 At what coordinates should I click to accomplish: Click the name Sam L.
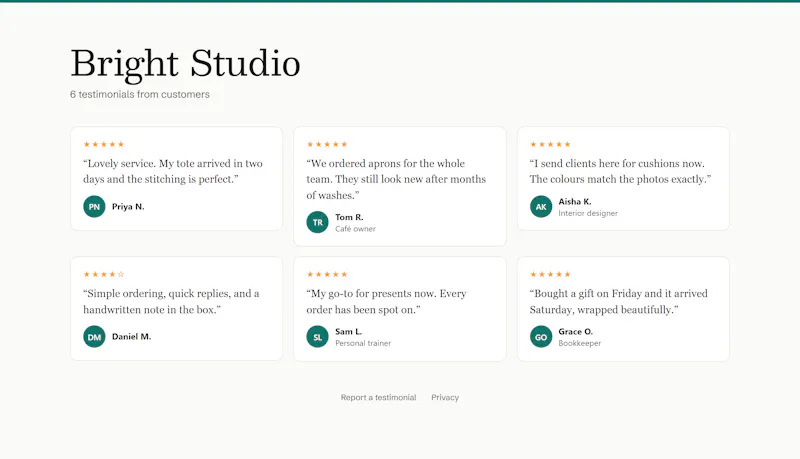(x=348, y=332)
